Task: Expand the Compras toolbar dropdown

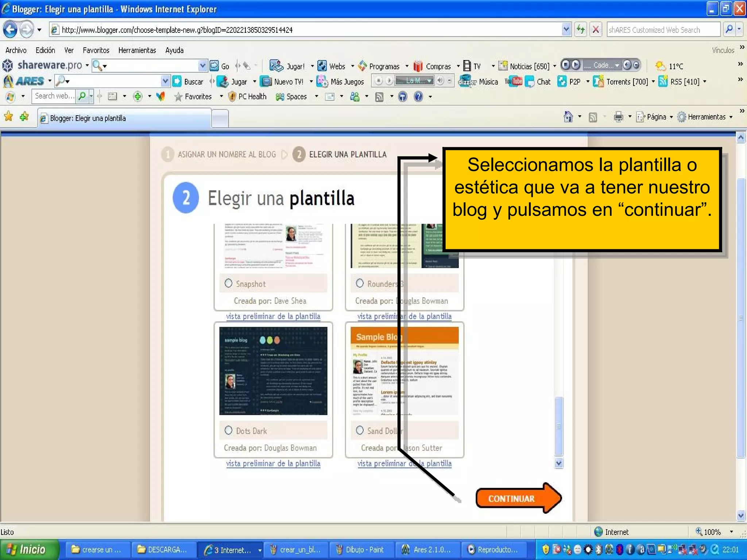Action: (x=458, y=66)
